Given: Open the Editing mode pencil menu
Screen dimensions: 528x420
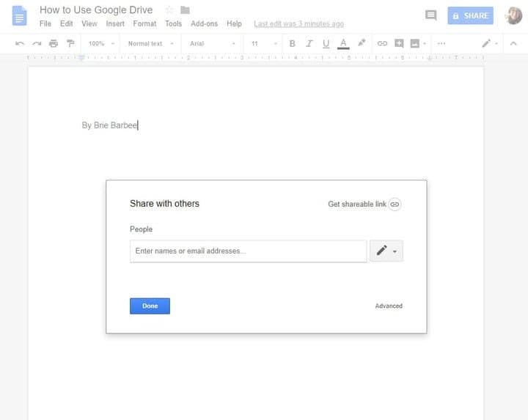Looking at the screenshot, I should (490, 43).
